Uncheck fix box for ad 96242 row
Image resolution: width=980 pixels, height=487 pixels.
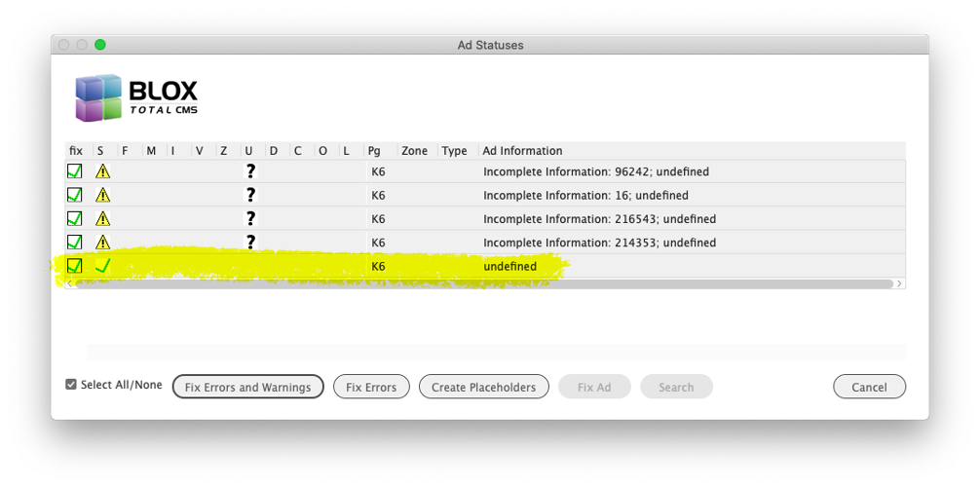point(74,171)
